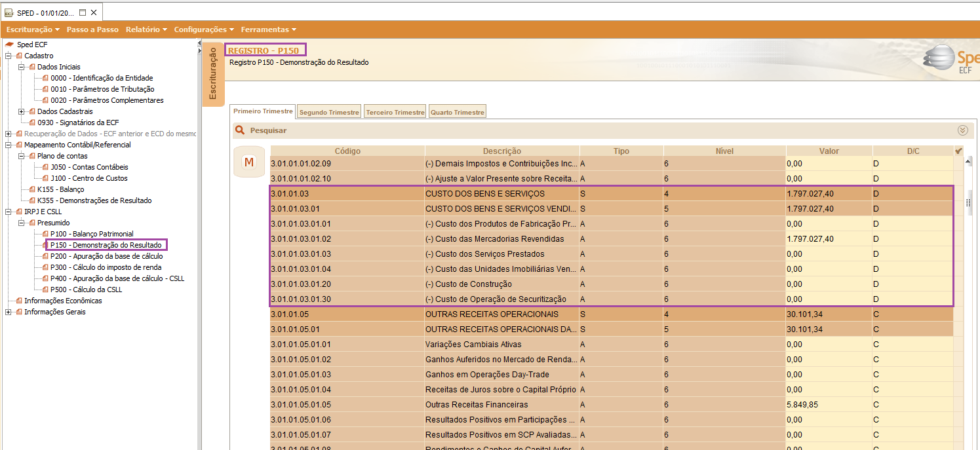
Task: Collapse the IRPJ E CSLL node
Action: click(9, 212)
